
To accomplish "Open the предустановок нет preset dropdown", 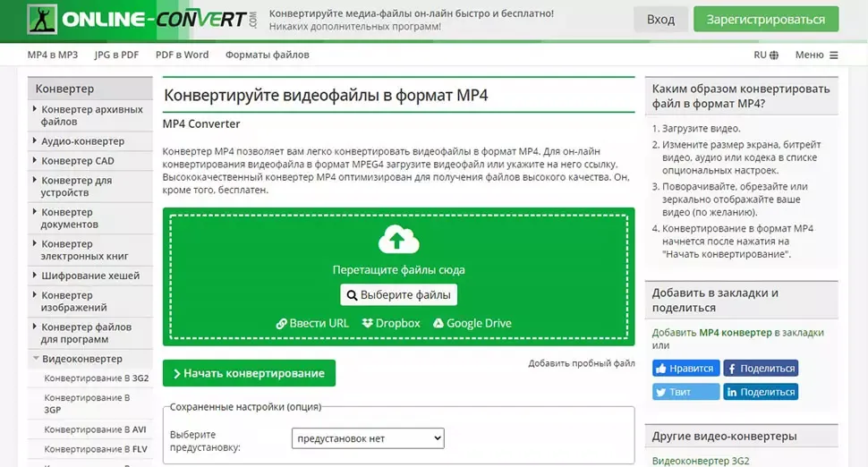I will [368, 438].
